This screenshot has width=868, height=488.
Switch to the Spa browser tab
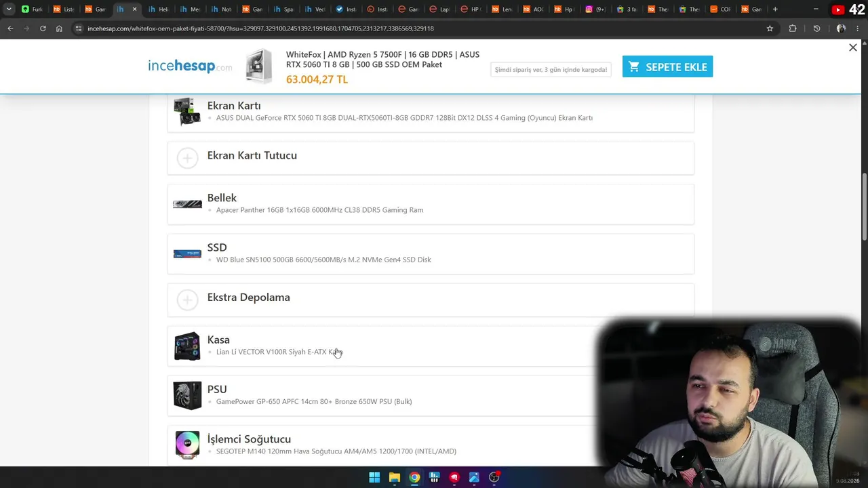point(283,9)
